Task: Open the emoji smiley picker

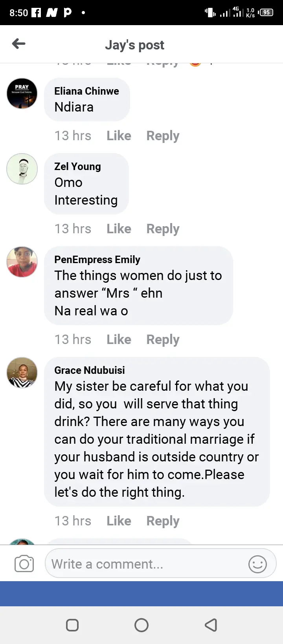Action: [257, 564]
